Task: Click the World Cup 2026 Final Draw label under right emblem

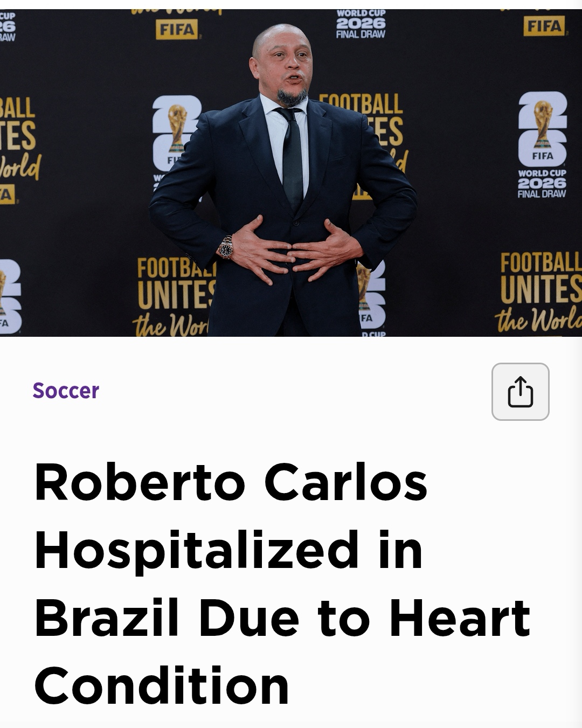Action: pos(542,184)
